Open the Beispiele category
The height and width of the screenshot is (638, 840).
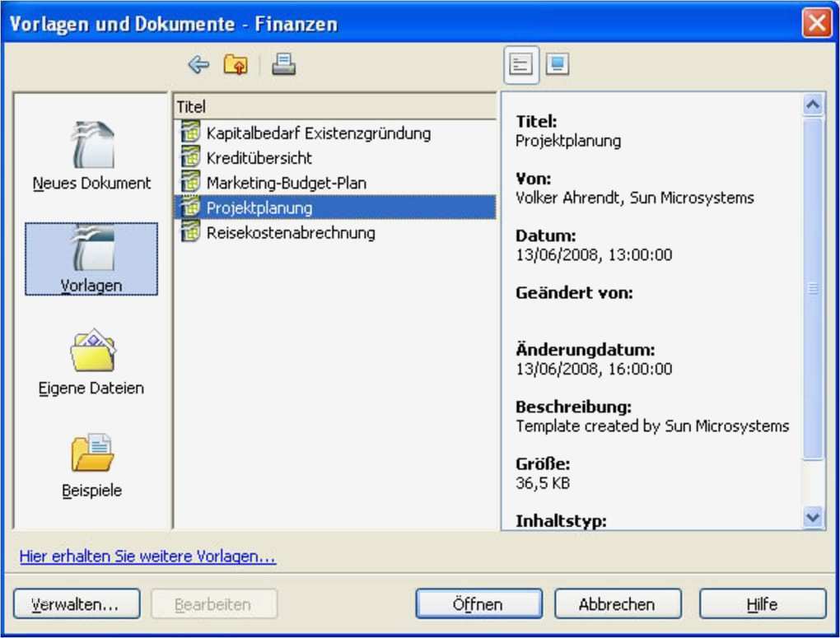pos(91,465)
